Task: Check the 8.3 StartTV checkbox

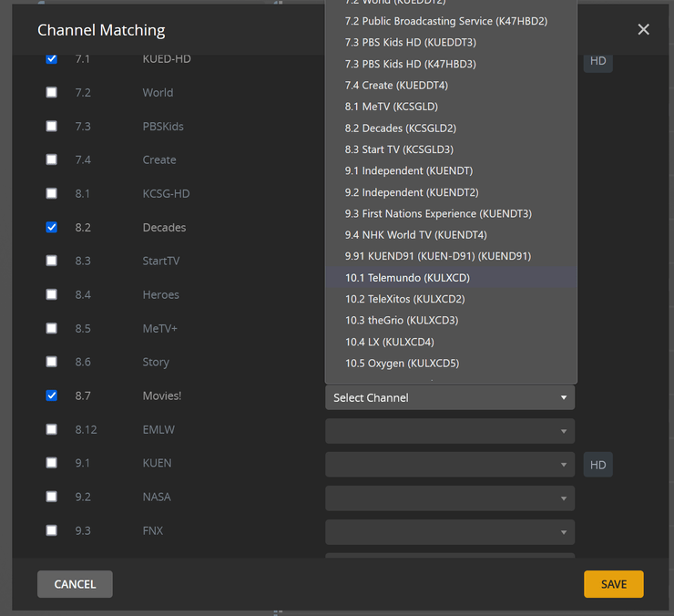Action: click(52, 261)
